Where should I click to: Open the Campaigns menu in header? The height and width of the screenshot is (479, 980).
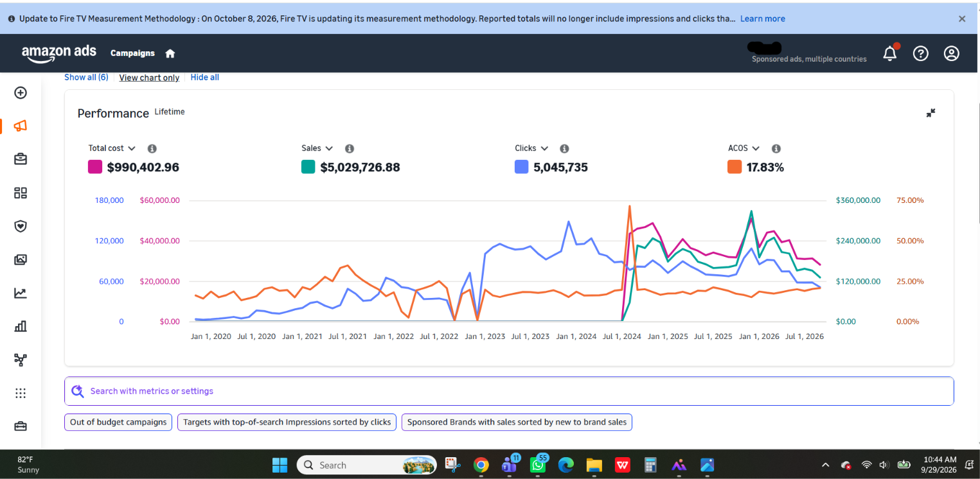pos(132,53)
